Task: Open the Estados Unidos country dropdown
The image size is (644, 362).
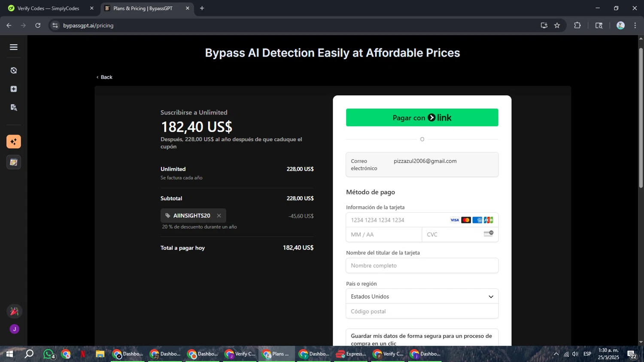Action: coord(422,296)
